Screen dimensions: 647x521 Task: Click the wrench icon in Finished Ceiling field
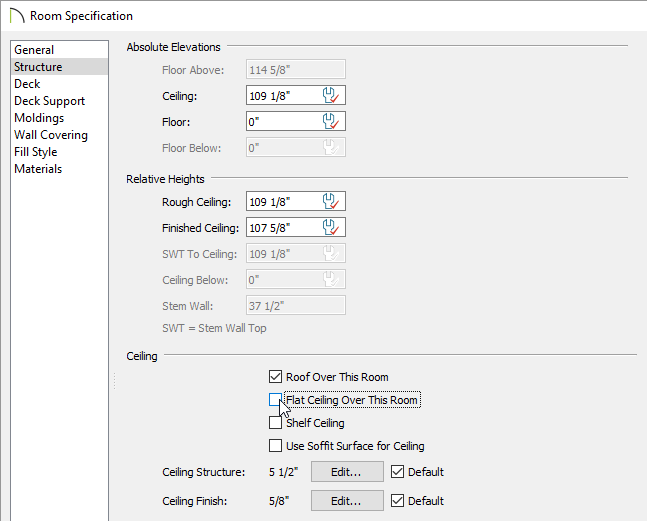[331, 227]
